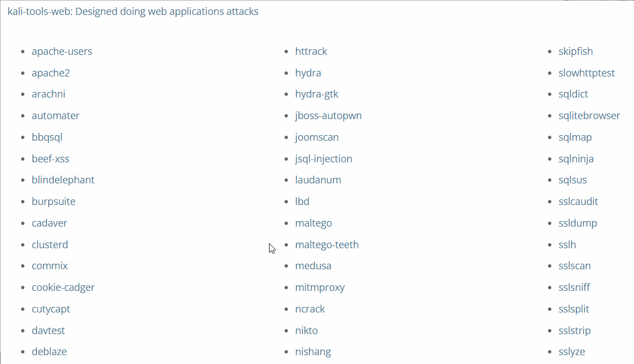Click the slowhttptest link
The width and height of the screenshot is (634, 364).
click(586, 73)
